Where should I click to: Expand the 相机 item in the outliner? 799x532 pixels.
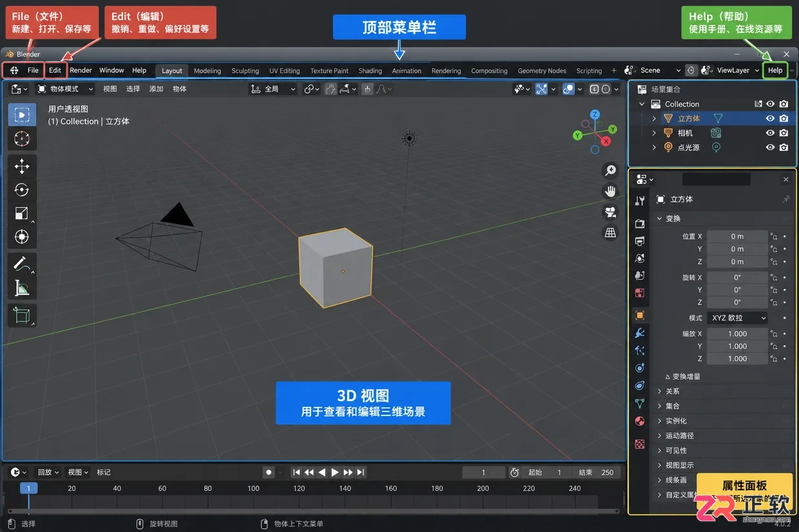coord(654,133)
